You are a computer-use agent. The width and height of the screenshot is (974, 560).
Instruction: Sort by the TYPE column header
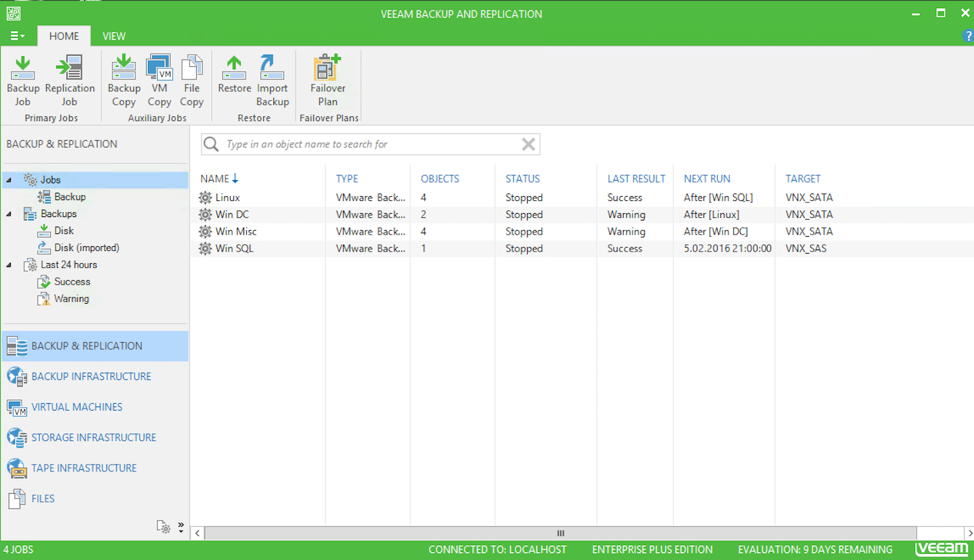click(347, 179)
